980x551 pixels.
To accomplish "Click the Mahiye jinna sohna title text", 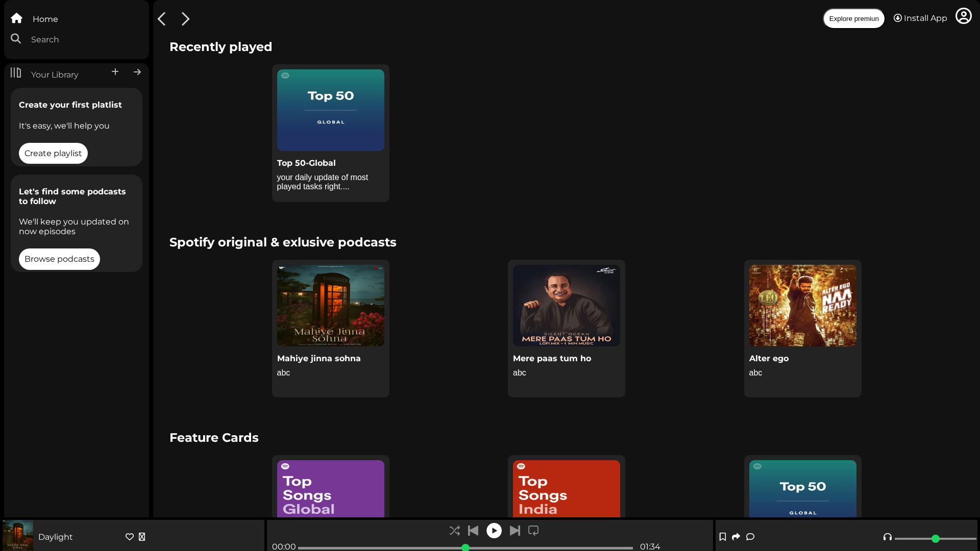I will [x=319, y=358].
